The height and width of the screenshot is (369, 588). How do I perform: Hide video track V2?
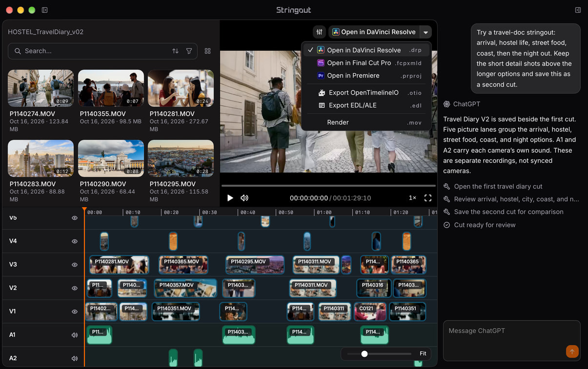[75, 288]
